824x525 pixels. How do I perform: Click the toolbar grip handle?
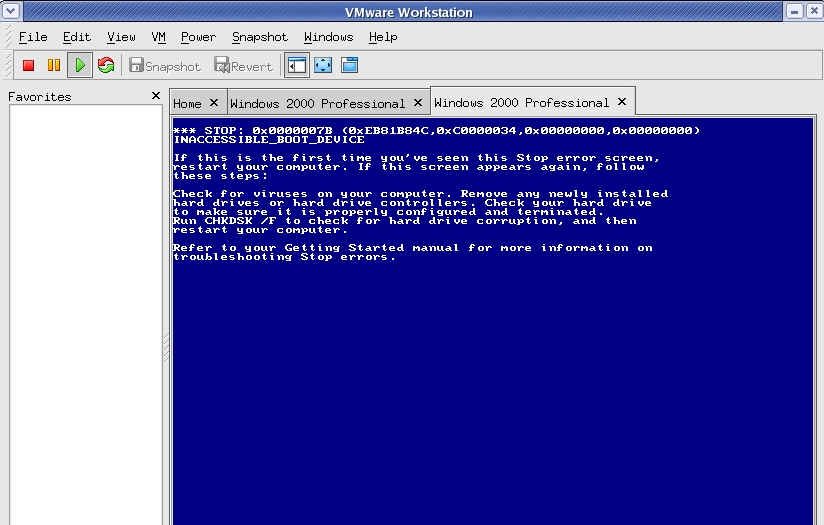(x=8, y=65)
